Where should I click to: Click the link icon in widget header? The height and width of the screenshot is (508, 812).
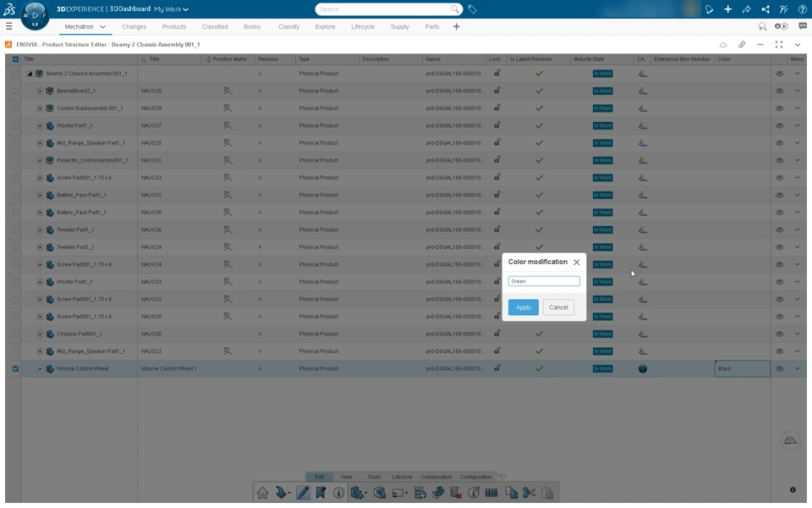742,45
